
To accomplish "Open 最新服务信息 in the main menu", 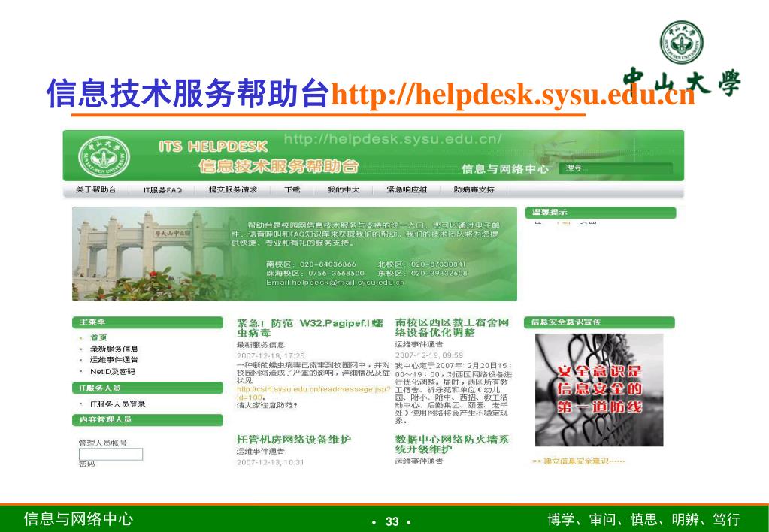I will [x=114, y=349].
